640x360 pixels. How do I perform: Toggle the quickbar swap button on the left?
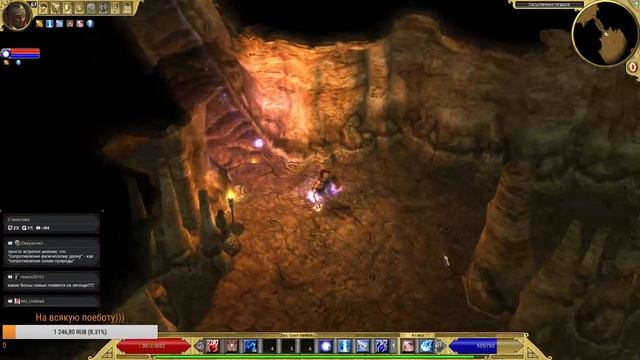click(200, 346)
